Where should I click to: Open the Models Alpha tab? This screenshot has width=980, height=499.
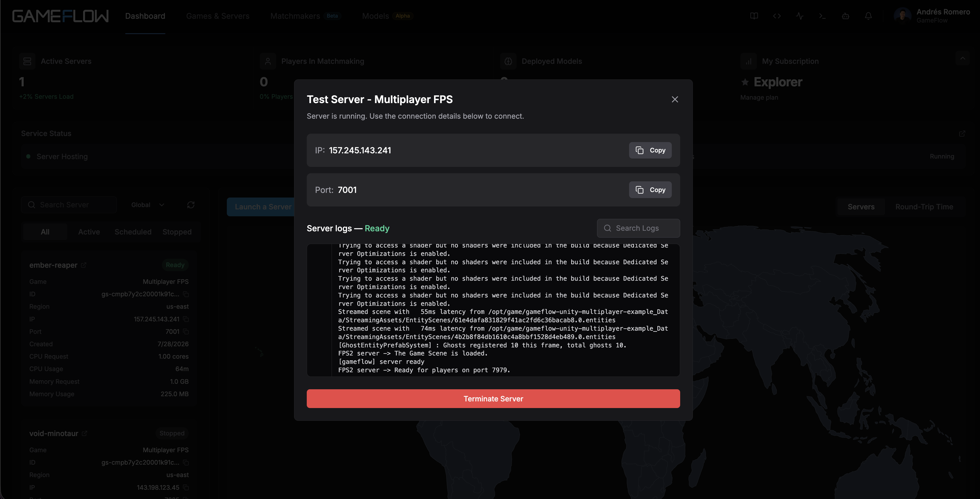(387, 16)
